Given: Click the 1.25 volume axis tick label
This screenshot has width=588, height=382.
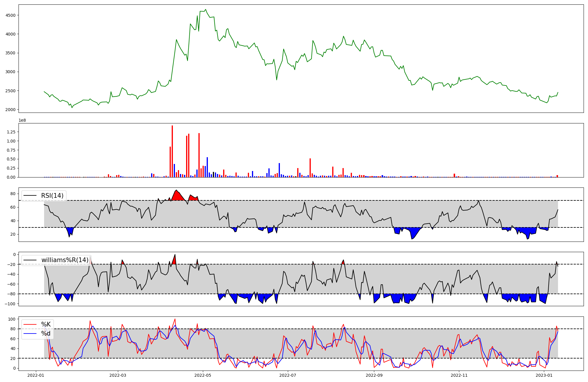Looking at the screenshot, I should [11, 132].
